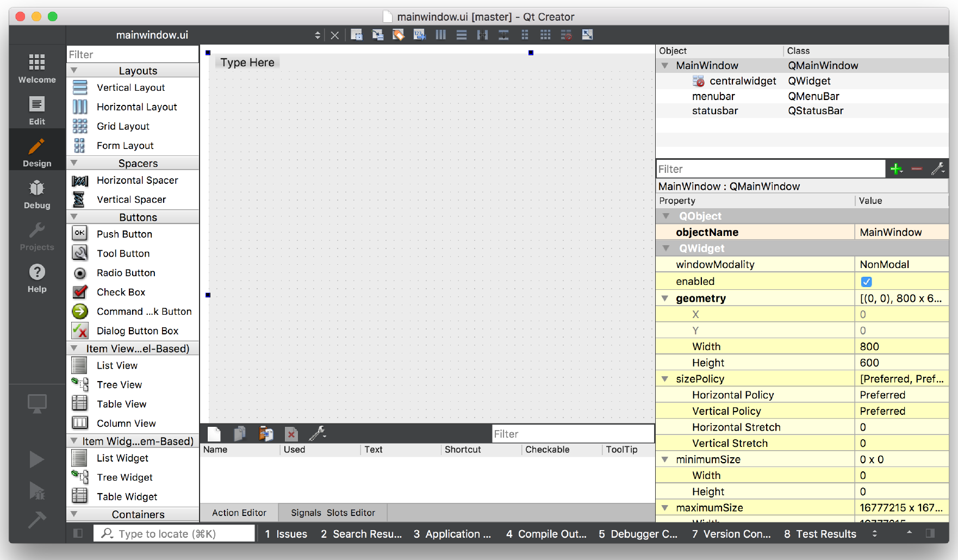Apply Lay Out Vertically in Splitter
958x560 pixels.
point(503,35)
